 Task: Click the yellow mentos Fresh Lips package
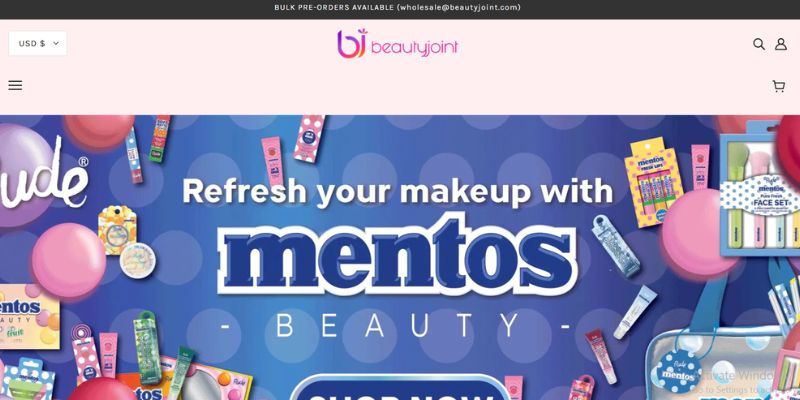click(x=654, y=182)
